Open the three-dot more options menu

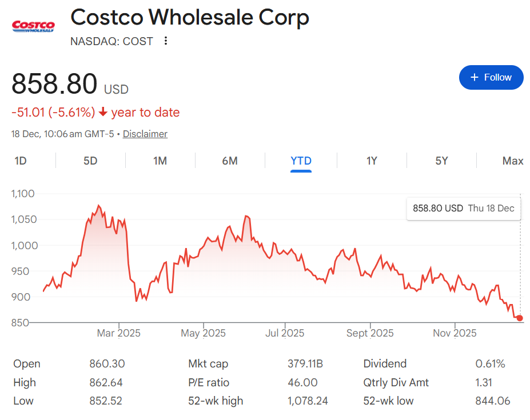[x=166, y=41]
